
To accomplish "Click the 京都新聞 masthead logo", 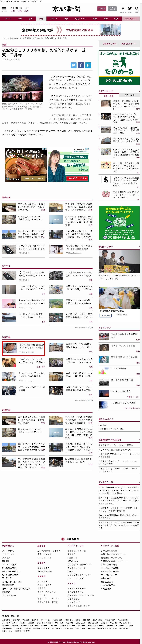I will click(x=66, y=9).
